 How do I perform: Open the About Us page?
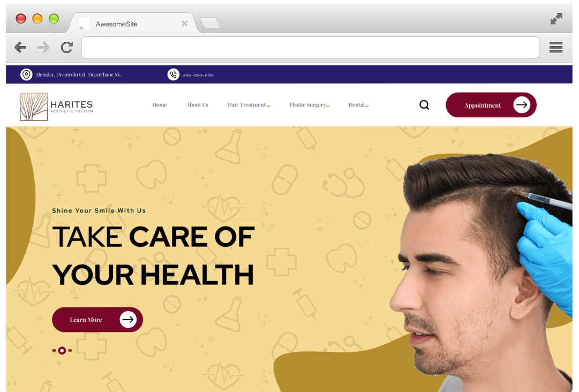[x=197, y=105]
